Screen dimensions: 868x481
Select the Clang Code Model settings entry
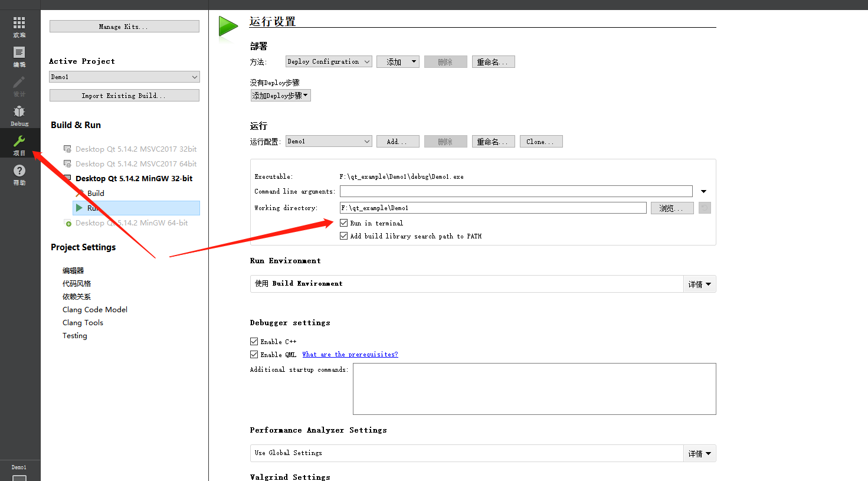coord(95,309)
